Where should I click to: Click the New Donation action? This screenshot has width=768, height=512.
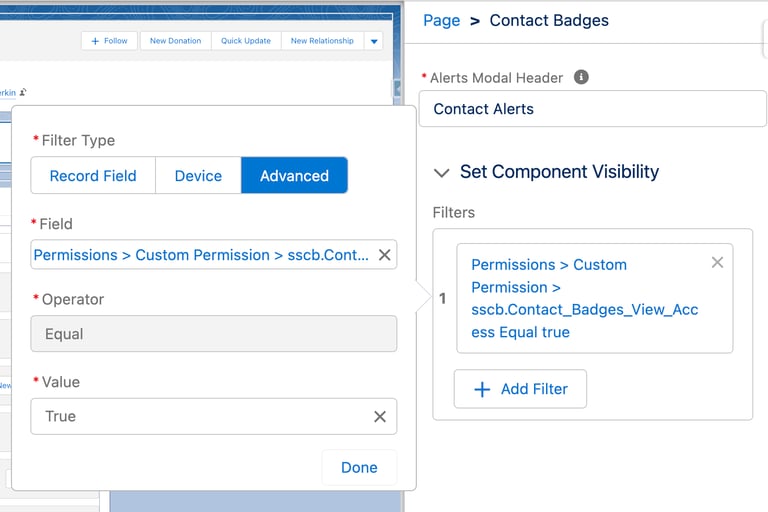[x=175, y=41]
